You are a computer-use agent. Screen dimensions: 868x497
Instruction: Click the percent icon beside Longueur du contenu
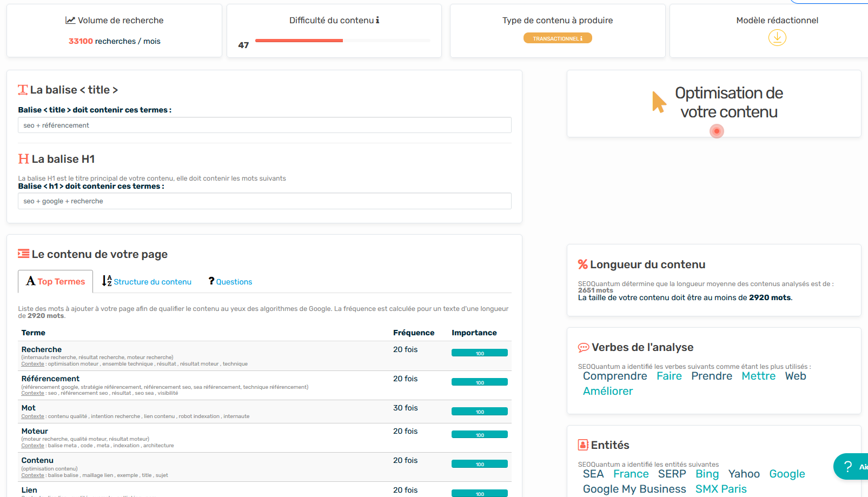[582, 264]
